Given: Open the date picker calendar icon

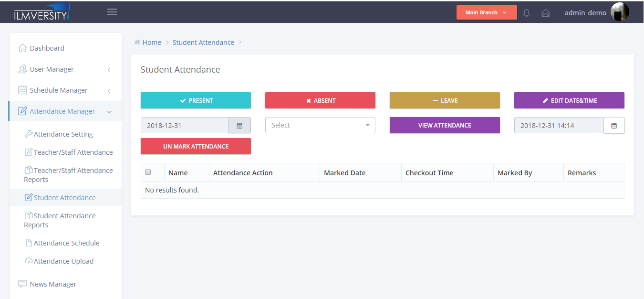Looking at the screenshot, I should pos(239,125).
